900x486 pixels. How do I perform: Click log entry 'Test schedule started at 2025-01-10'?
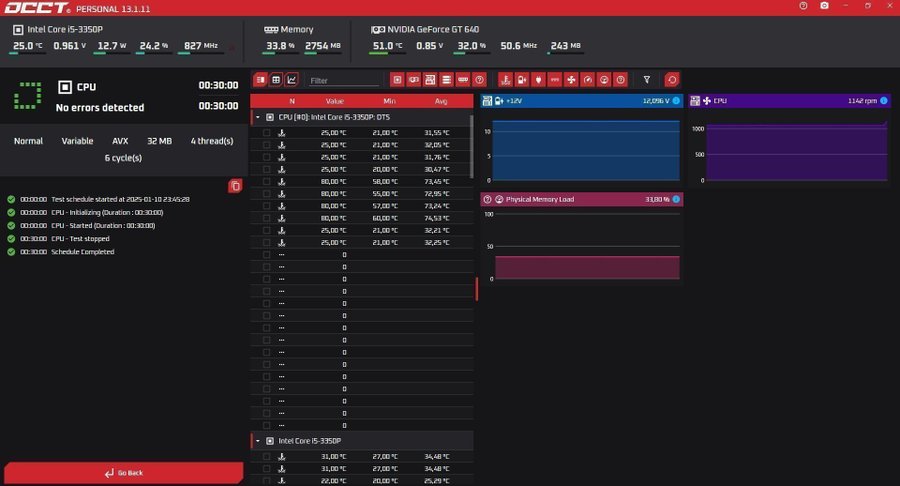pyautogui.click(x=121, y=199)
